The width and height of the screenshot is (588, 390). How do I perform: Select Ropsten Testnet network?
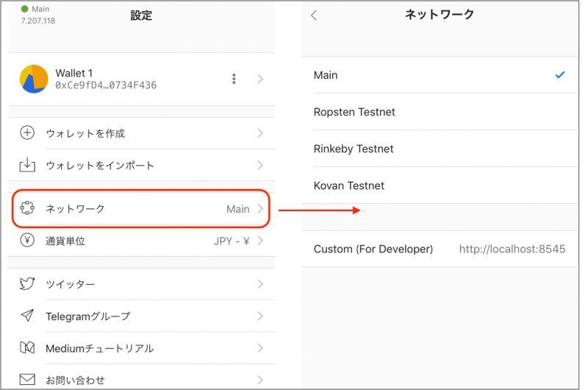coord(440,112)
